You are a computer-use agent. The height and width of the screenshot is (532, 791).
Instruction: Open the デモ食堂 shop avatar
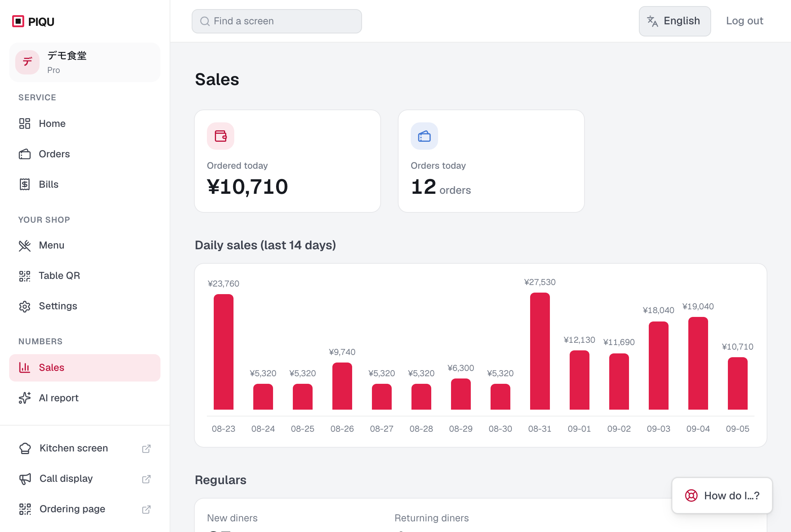(27, 62)
